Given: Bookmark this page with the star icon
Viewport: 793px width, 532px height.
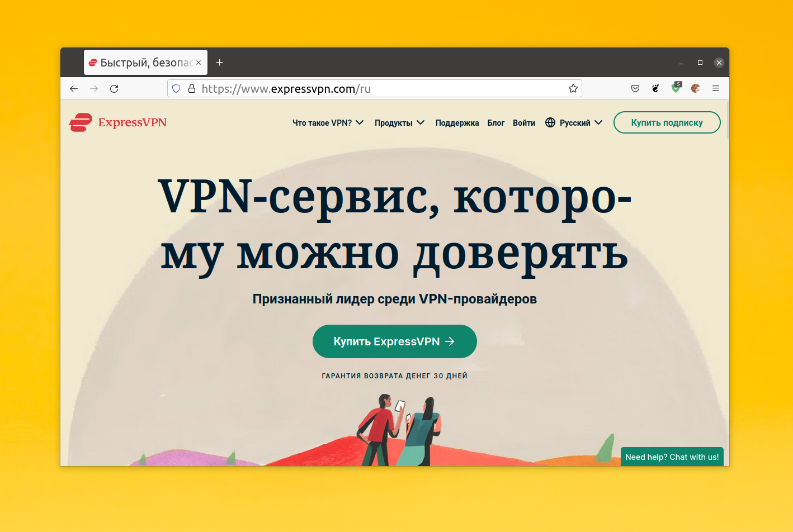Looking at the screenshot, I should click(x=573, y=88).
